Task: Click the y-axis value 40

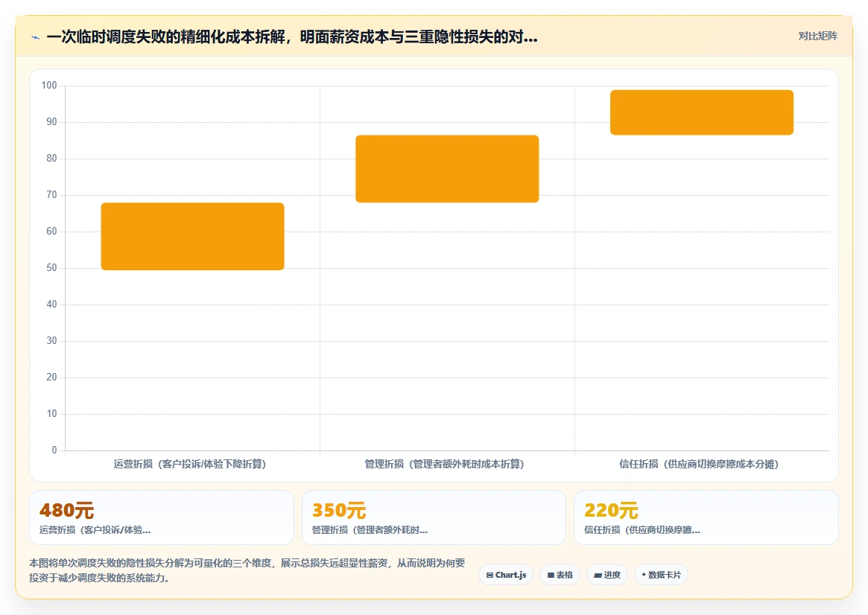Action: [51, 305]
